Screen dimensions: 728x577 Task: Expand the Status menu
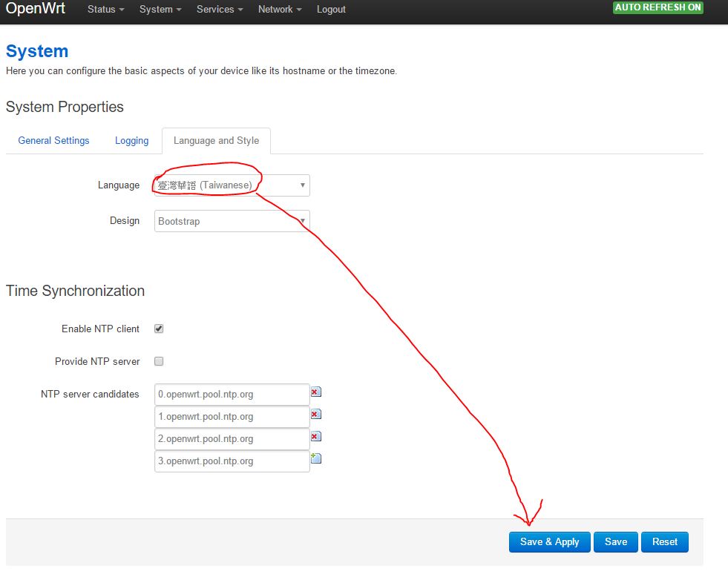click(x=106, y=10)
